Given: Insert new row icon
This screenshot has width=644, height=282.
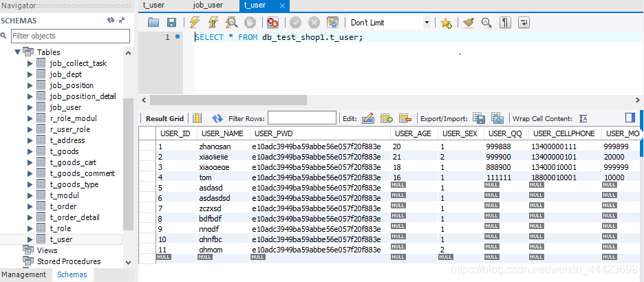Looking at the screenshot, I should (387, 118).
